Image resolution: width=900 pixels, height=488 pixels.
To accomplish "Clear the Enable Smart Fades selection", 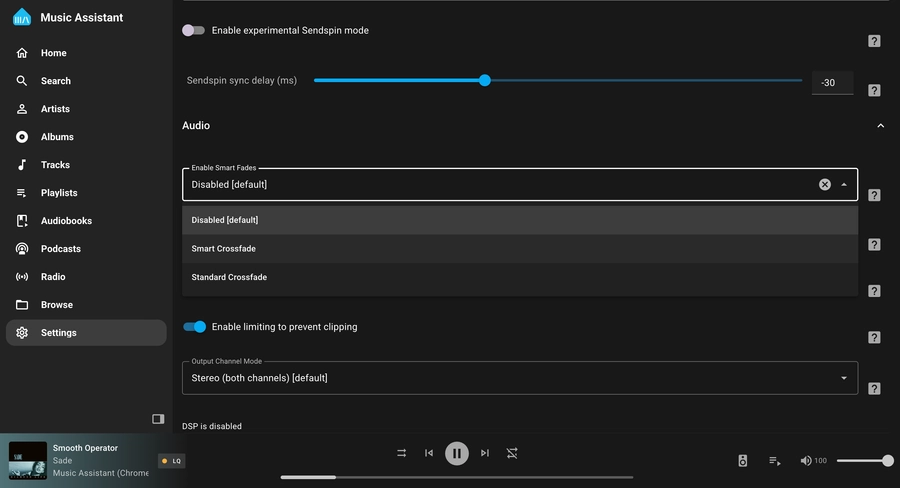I will click(825, 184).
